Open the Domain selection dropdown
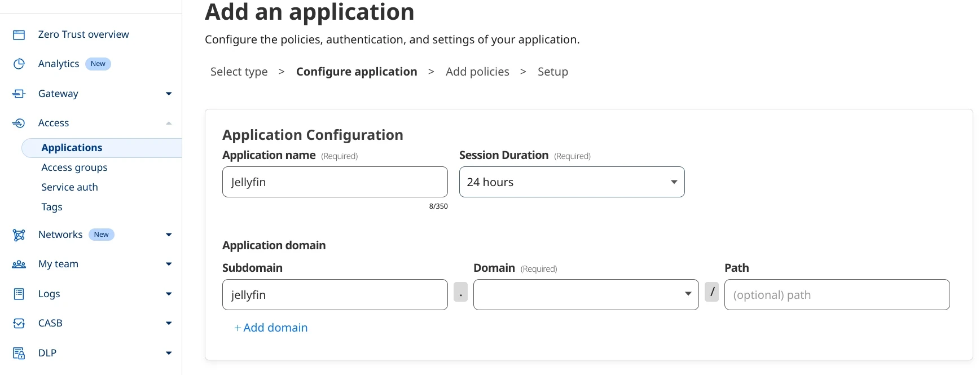 (585, 295)
